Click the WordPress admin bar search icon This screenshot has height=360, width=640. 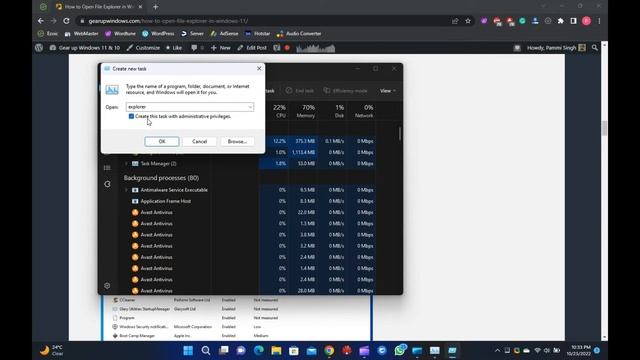tap(595, 48)
